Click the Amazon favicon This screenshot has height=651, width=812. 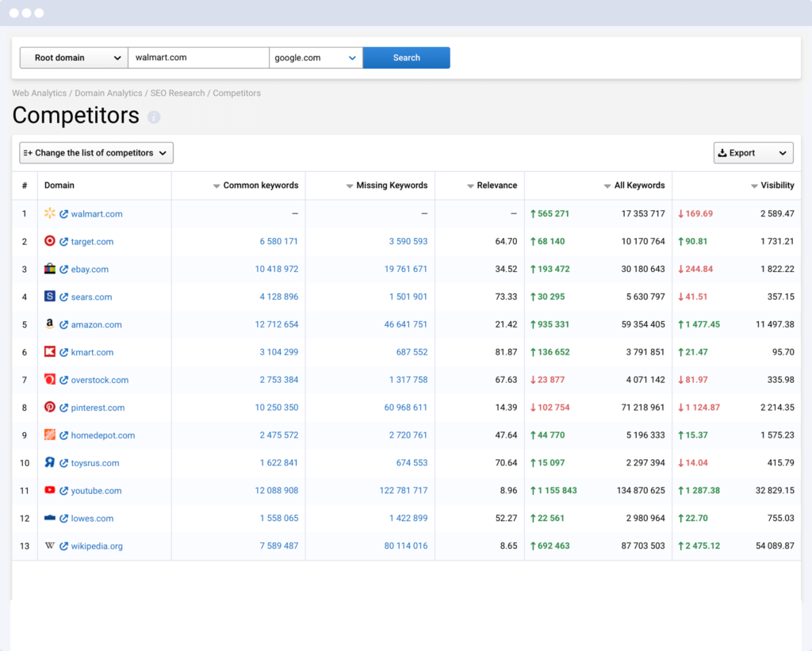pos(50,324)
